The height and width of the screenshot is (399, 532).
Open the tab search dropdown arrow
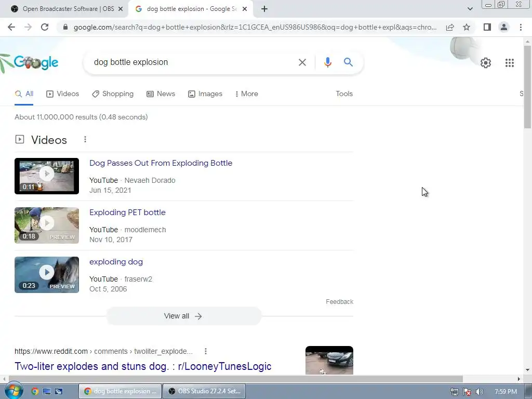pyautogui.click(x=470, y=9)
